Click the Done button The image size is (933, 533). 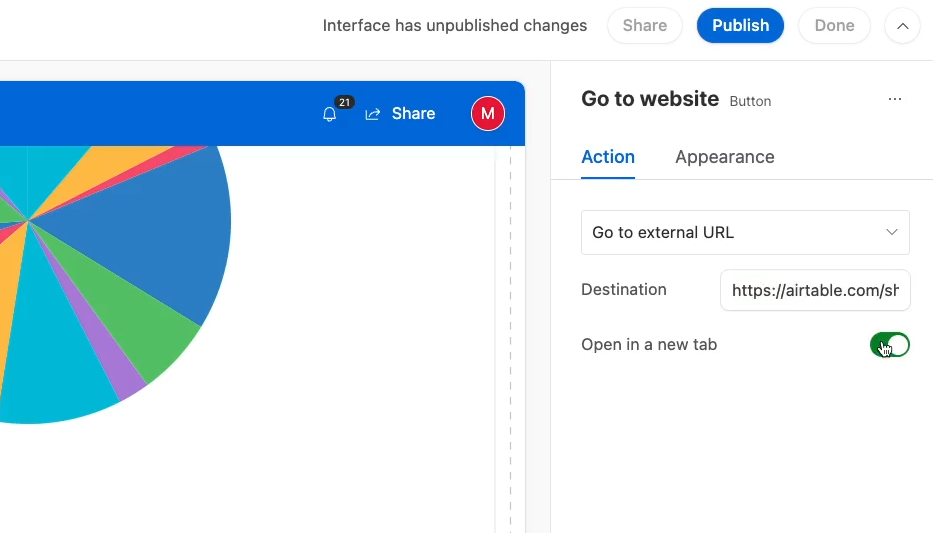click(834, 26)
